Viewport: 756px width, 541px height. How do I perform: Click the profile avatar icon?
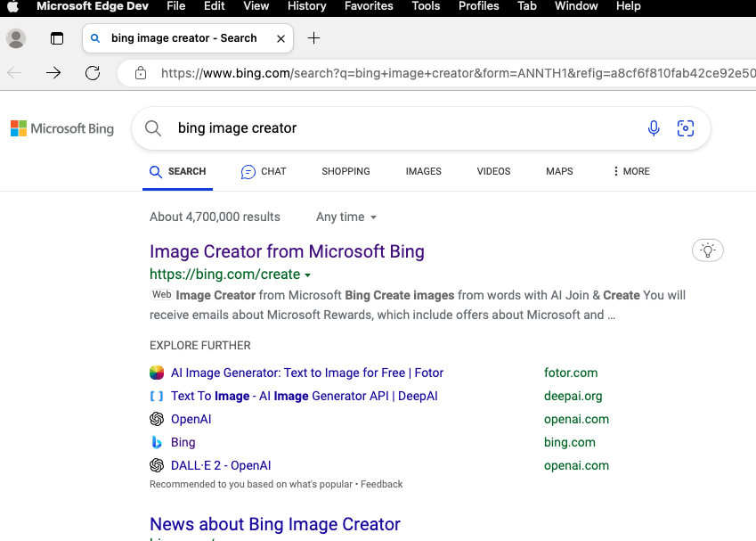16,38
